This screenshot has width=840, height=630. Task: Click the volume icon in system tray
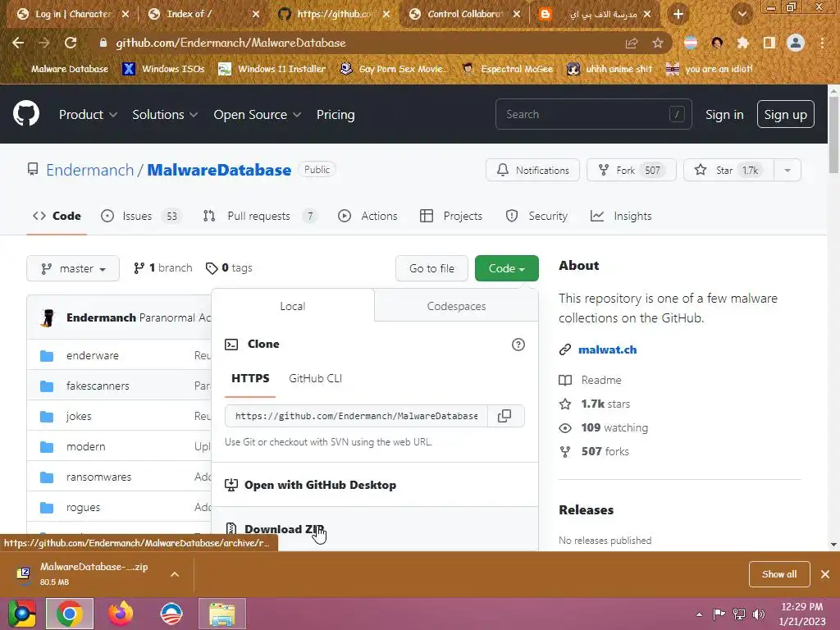(x=759, y=614)
